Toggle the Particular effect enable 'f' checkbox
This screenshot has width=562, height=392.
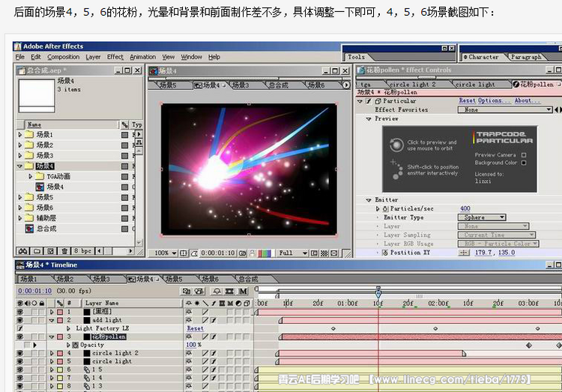click(x=369, y=101)
